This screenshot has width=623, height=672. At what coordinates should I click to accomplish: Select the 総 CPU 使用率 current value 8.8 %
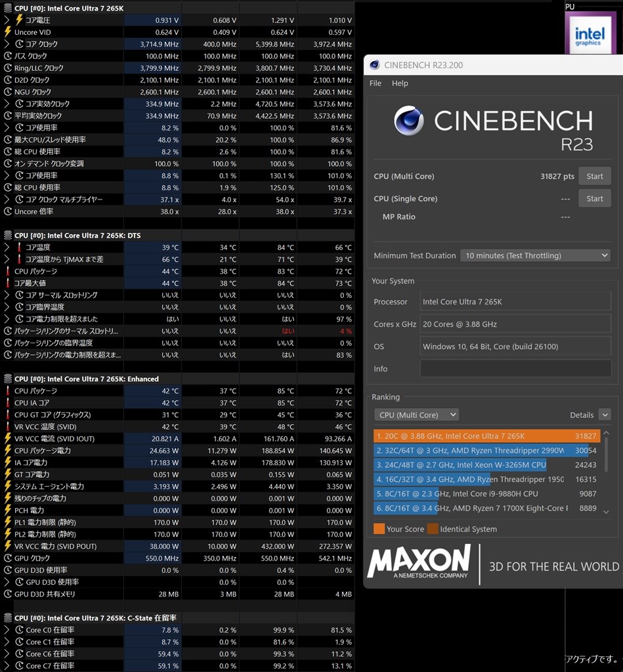[x=170, y=188]
